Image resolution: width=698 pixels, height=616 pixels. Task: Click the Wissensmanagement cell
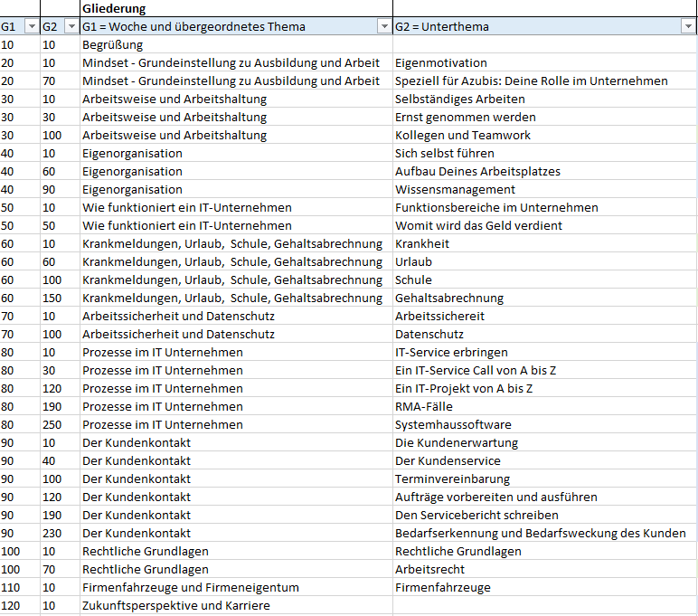point(544,190)
